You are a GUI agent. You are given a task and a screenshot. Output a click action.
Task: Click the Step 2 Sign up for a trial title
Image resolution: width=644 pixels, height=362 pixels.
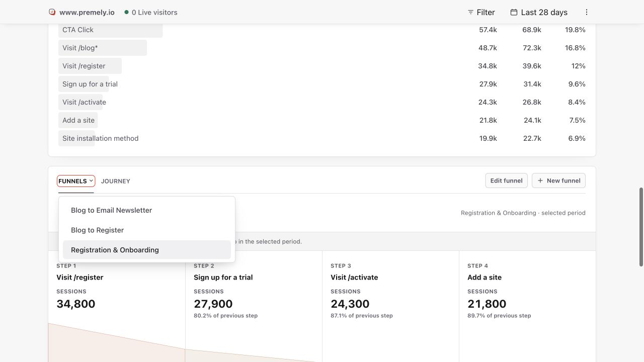[223, 277]
